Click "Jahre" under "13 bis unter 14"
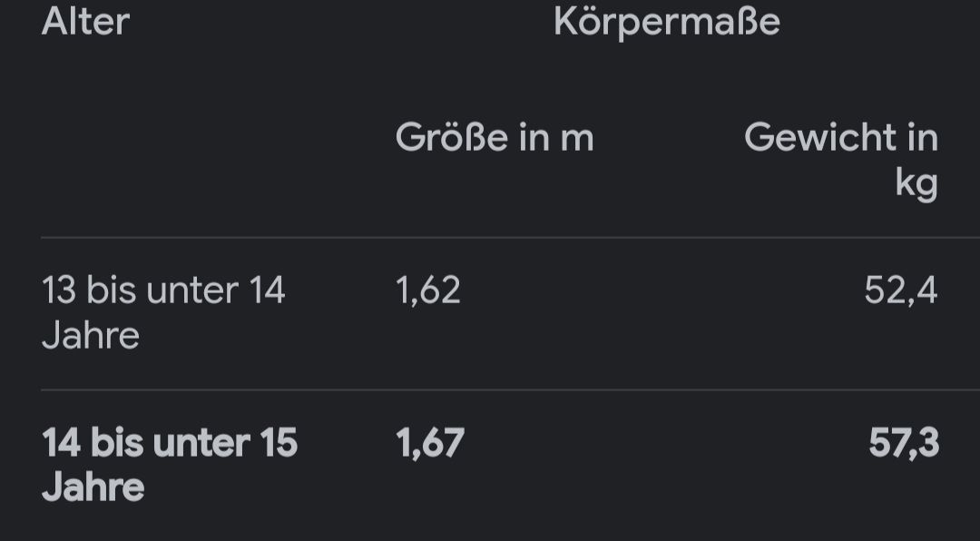The width and height of the screenshot is (980, 541). [x=90, y=336]
